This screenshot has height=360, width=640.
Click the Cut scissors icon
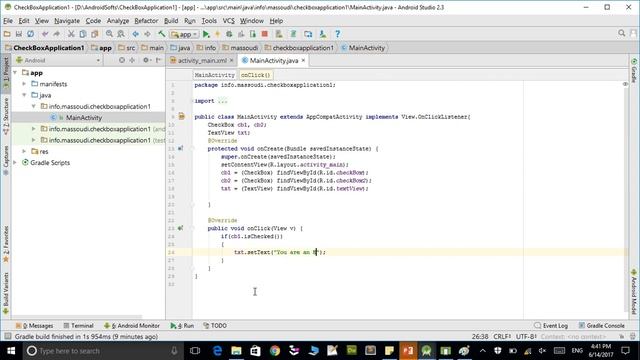71,34
